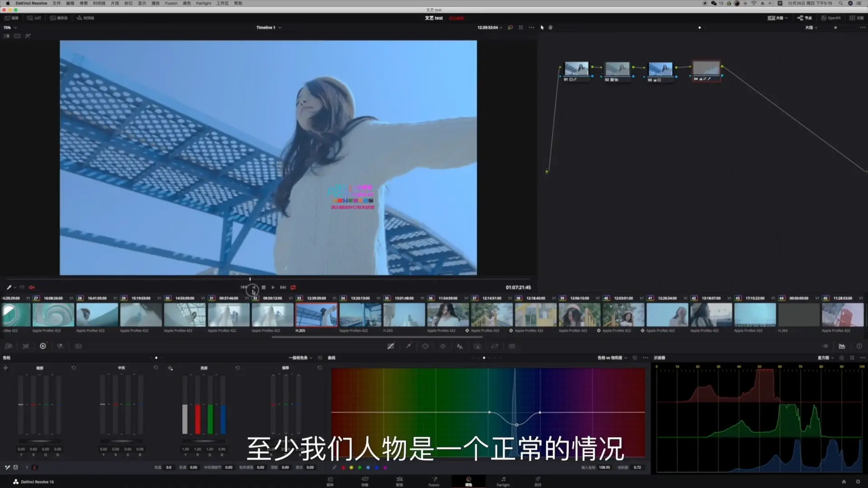Open macOS Spotlight search icon
The width and height of the screenshot is (868, 488).
[840, 3]
